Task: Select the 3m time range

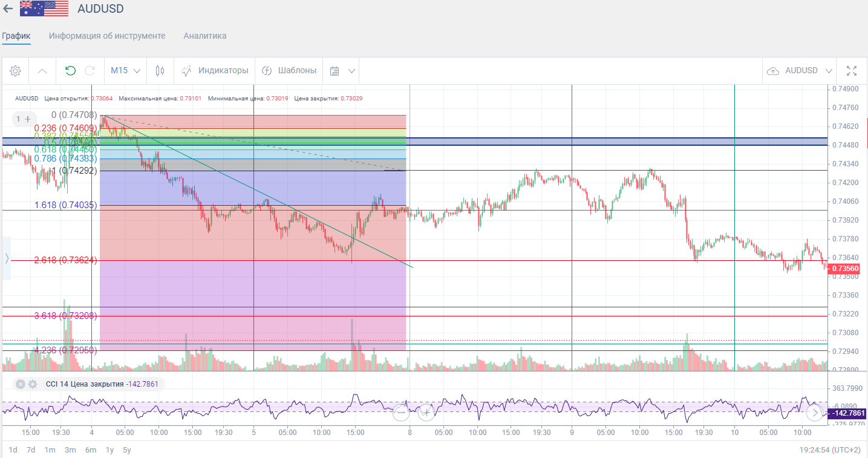Action: [70, 450]
